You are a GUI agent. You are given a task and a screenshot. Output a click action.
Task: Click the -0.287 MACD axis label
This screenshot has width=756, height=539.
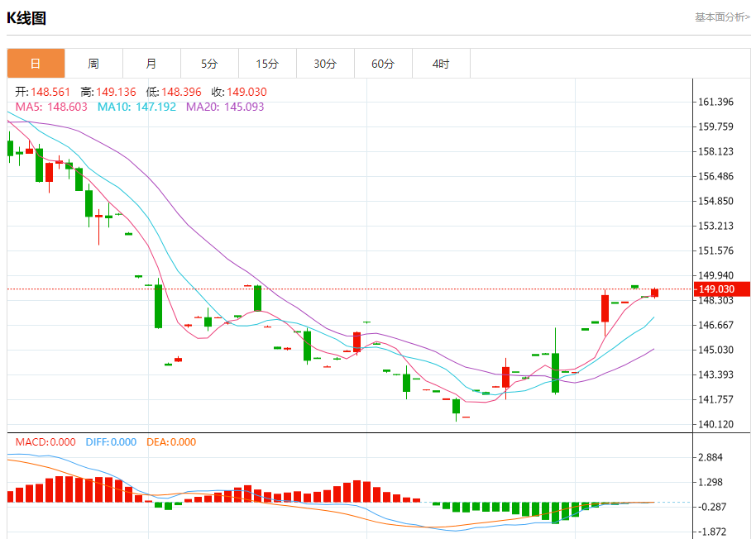(711, 508)
